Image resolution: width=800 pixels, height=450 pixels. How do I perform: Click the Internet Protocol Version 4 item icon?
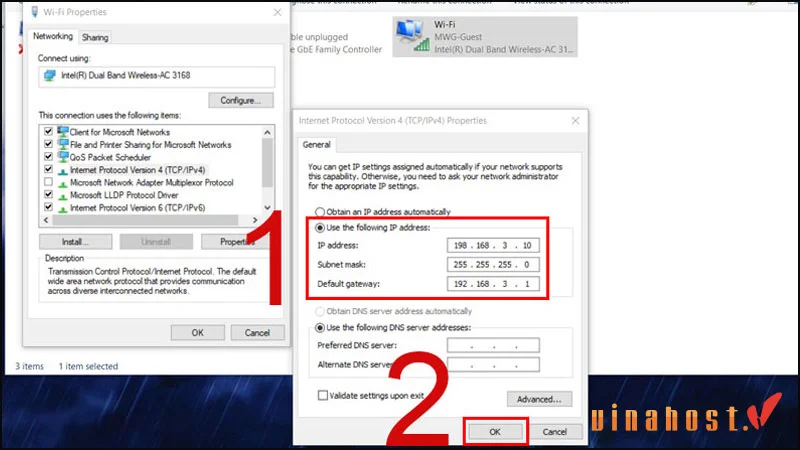pyautogui.click(x=63, y=170)
